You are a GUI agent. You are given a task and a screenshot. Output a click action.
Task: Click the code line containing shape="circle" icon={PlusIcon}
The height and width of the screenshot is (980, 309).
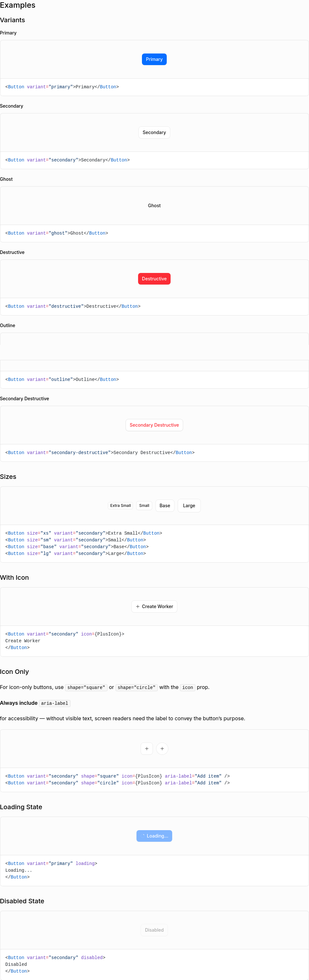click(117, 783)
